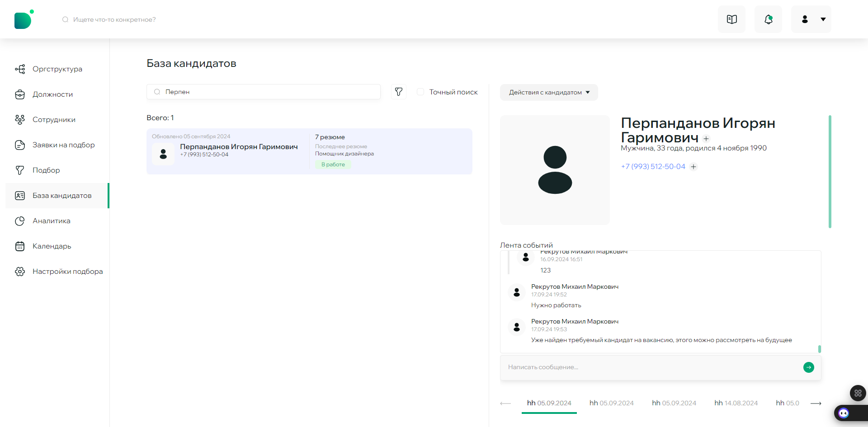Expand Действия с кандидатом dropdown

coord(549,92)
